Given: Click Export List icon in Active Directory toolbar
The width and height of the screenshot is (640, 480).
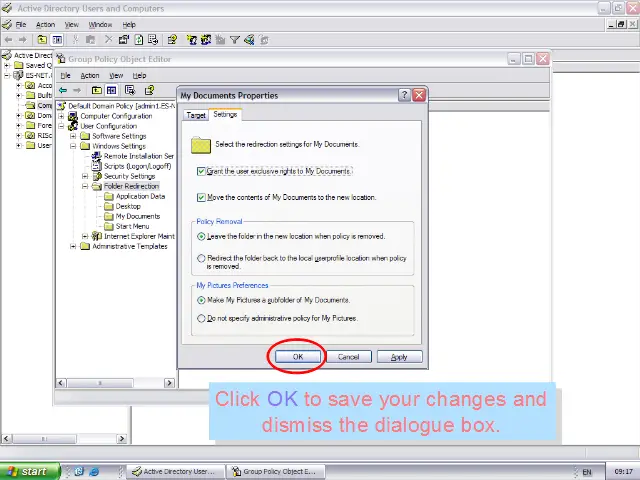Looking at the screenshot, I should pyautogui.click(x=153, y=40).
